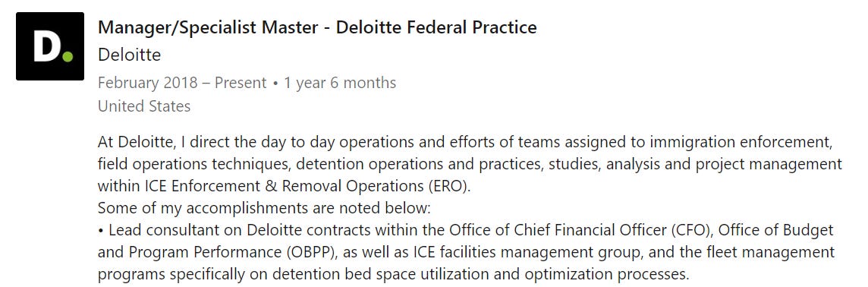The height and width of the screenshot is (287, 868).
Task: Click the (CFO) abbreviation text
Action: pos(692,230)
